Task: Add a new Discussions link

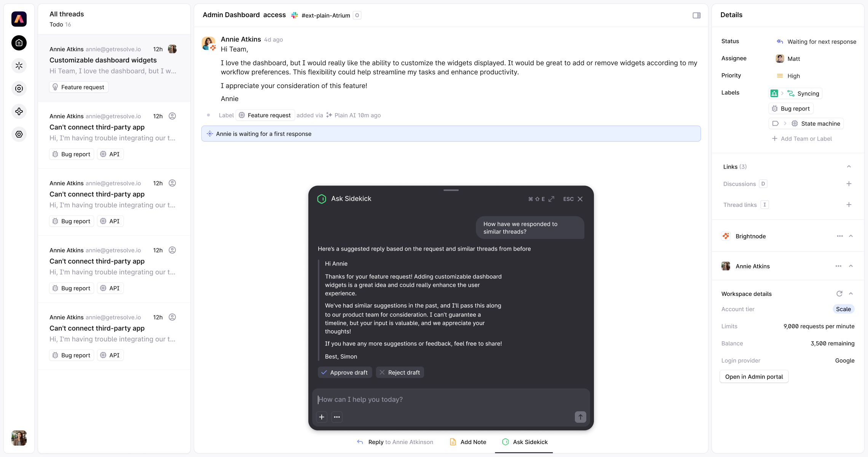Action: (x=849, y=184)
